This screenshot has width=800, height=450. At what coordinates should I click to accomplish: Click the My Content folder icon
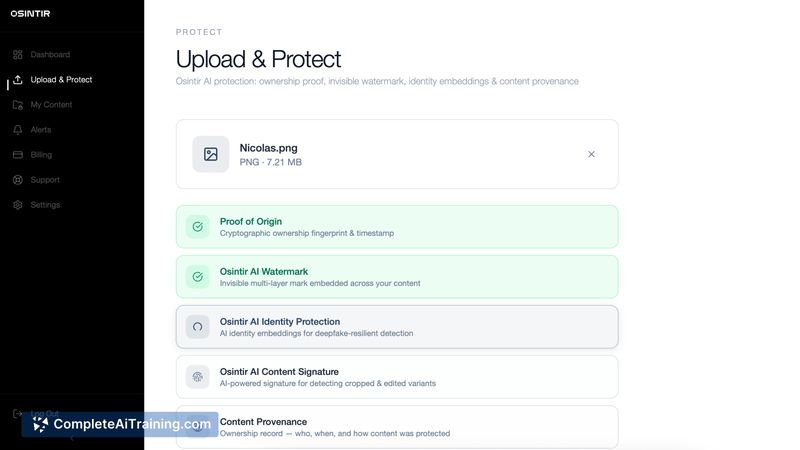click(x=18, y=105)
